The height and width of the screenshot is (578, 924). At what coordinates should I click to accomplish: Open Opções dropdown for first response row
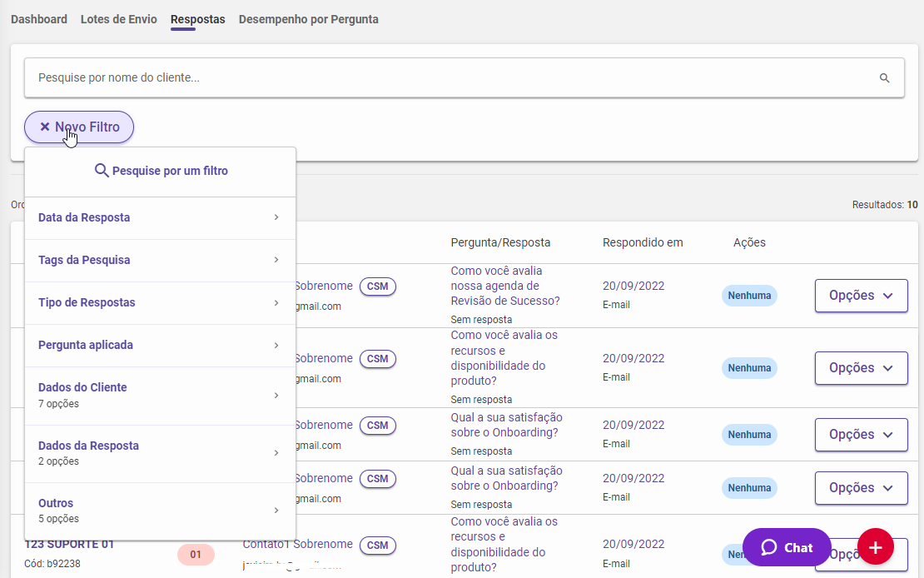coord(861,296)
